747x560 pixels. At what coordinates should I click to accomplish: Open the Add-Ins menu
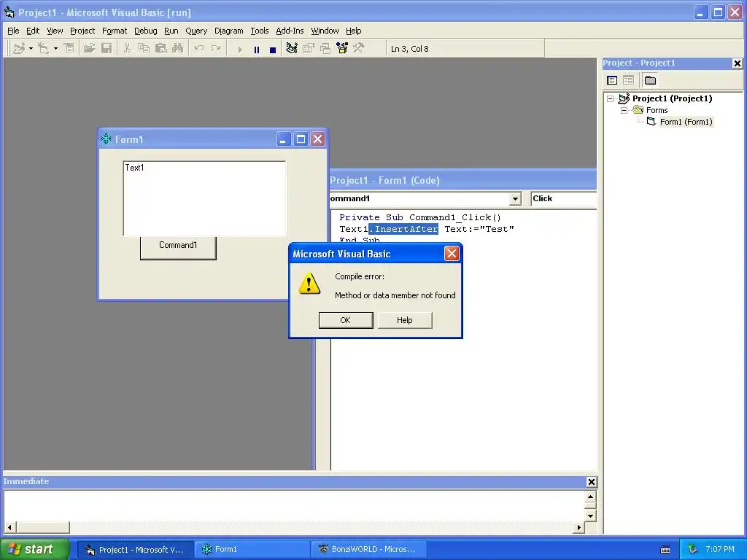click(x=290, y=31)
